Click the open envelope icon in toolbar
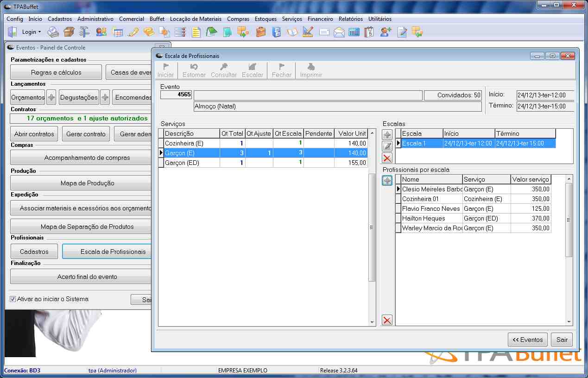This screenshot has width=588, height=378. point(339,32)
